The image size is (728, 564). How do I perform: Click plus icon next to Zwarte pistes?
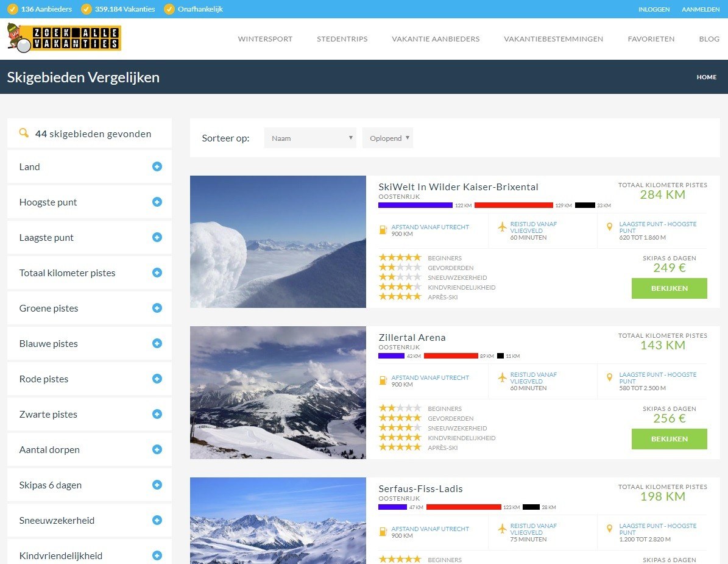point(157,414)
